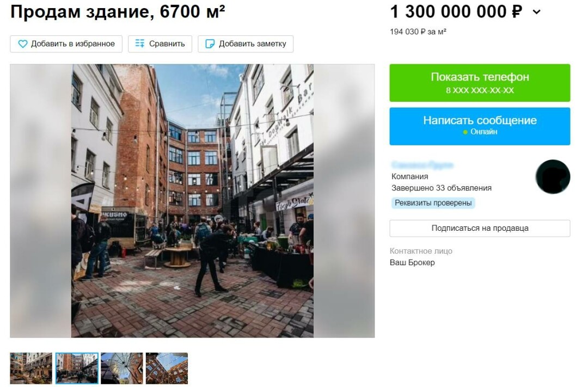588x387 pixels.
Task: Click the Добавить заметку button label
Action: coord(253,44)
